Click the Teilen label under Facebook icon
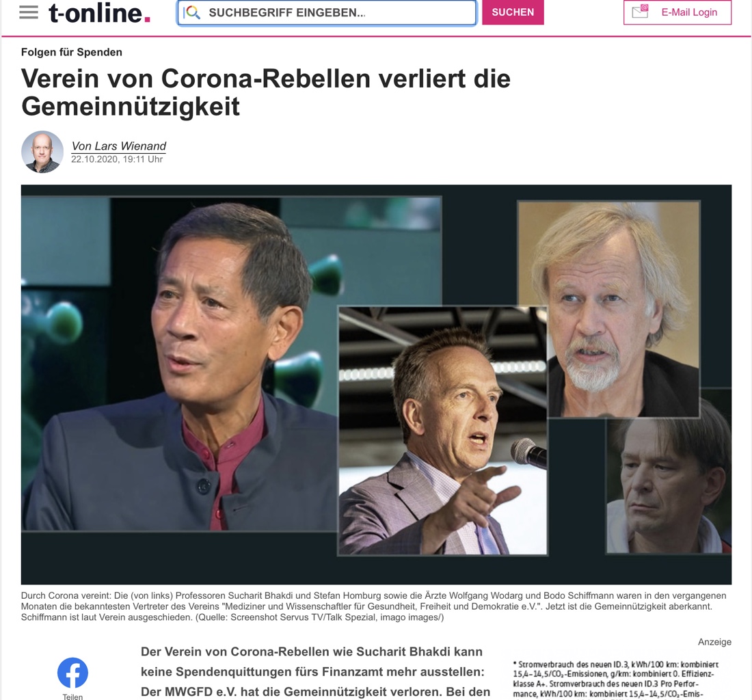 point(72,697)
